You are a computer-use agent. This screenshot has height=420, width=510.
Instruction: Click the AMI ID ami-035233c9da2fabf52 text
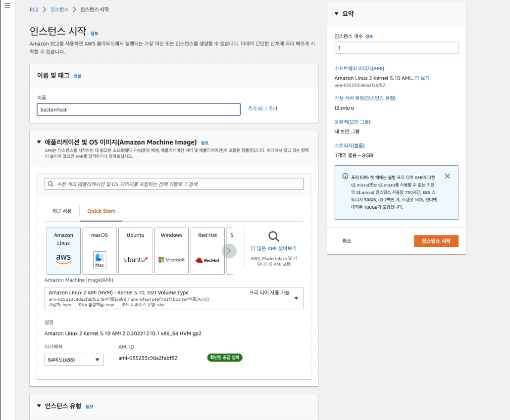148,358
